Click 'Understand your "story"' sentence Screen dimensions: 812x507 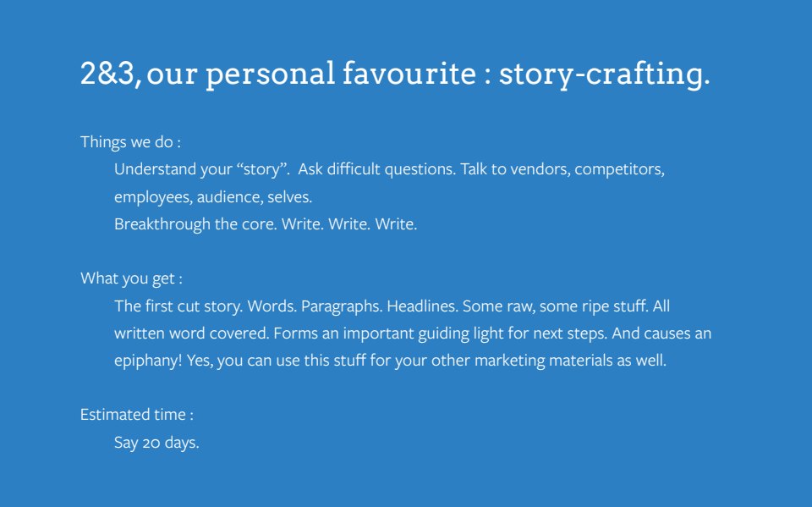202,169
